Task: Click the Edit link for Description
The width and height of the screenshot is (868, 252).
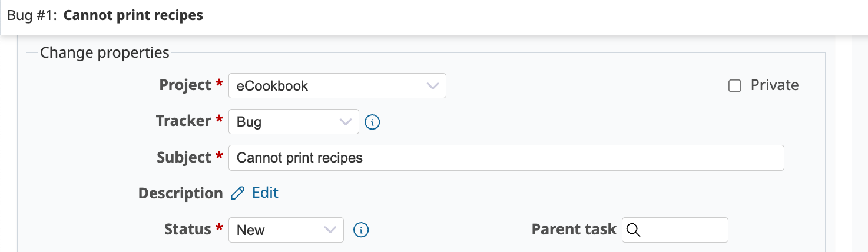Action: click(x=265, y=193)
